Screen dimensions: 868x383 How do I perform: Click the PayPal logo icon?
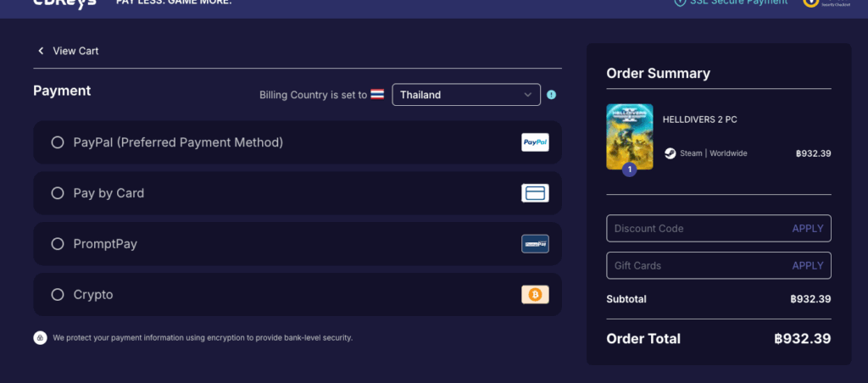click(535, 142)
